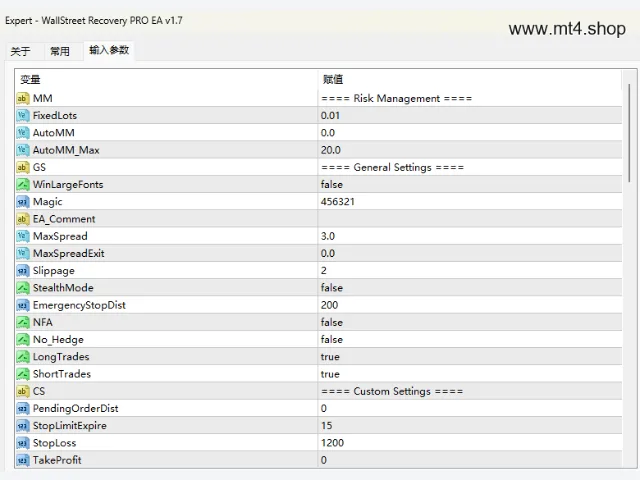Select the No_Hedge value false
This screenshot has width=640, height=480.
click(332, 340)
